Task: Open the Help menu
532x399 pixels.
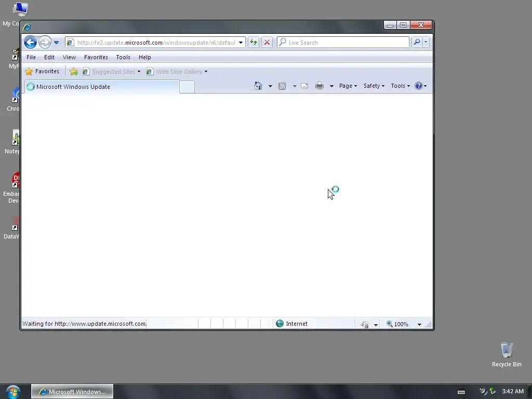Action: click(x=144, y=57)
